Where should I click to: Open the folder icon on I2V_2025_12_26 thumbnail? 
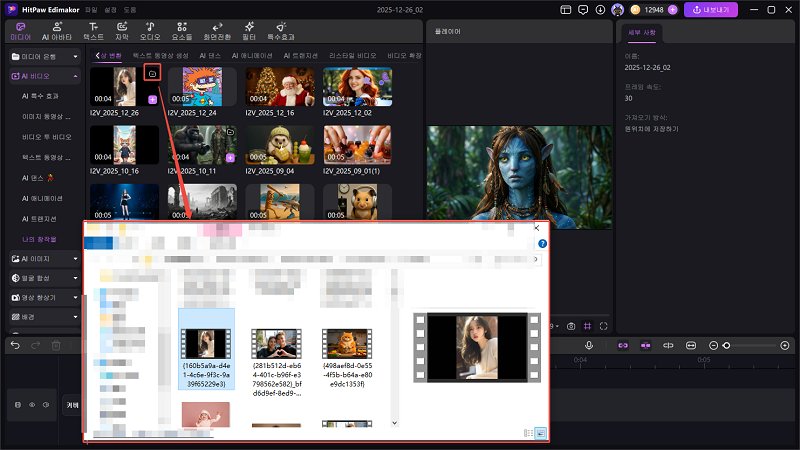coord(151,73)
